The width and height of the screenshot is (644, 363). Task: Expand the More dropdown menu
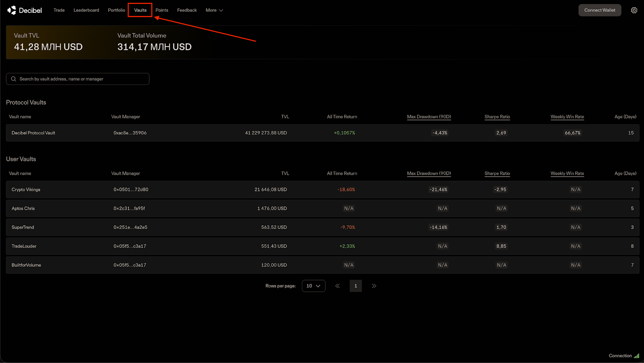tap(214, 10)
